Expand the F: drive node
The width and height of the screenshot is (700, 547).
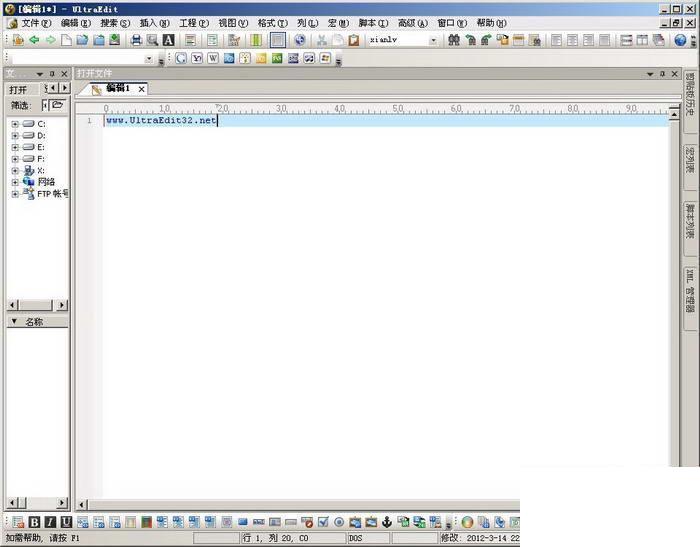15,159
